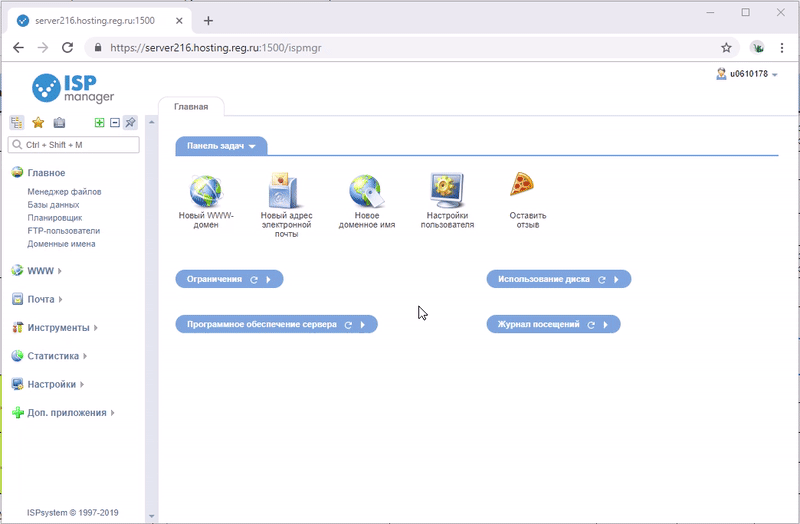Click the Почта section icon
This screenshot has width=800, height=524.
coord(17,299)
